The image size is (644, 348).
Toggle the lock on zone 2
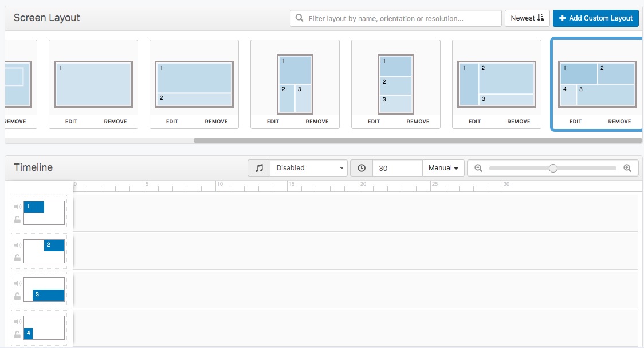click(x=17, y=257)
